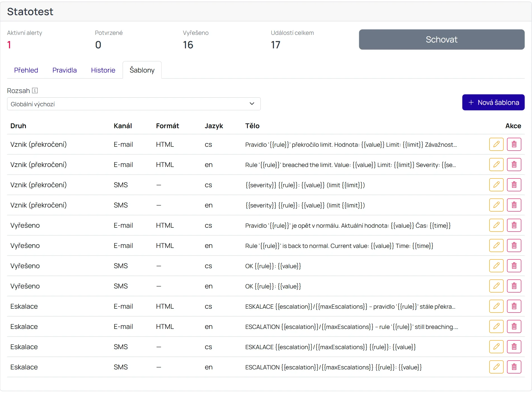Click the 'OK {{rule}}: {{value}}' cs body text
532x393 pixels.
pos(273,266)
